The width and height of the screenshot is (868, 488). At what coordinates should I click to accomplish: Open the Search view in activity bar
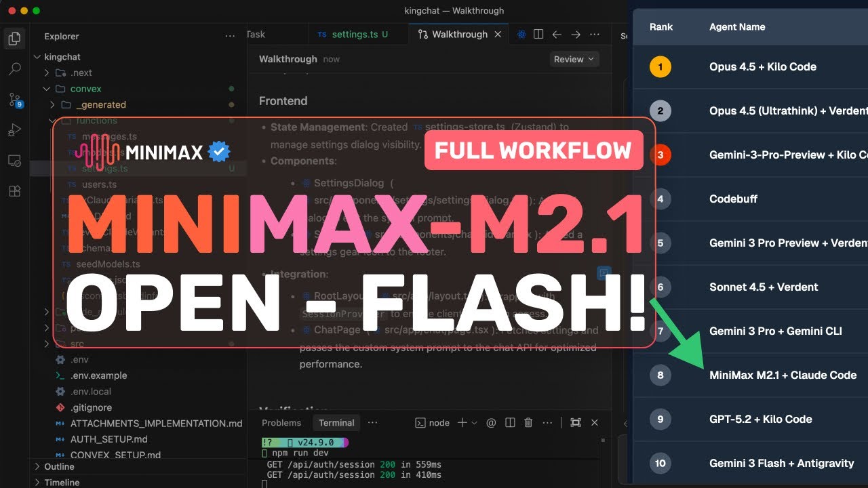tap(14, 69)
